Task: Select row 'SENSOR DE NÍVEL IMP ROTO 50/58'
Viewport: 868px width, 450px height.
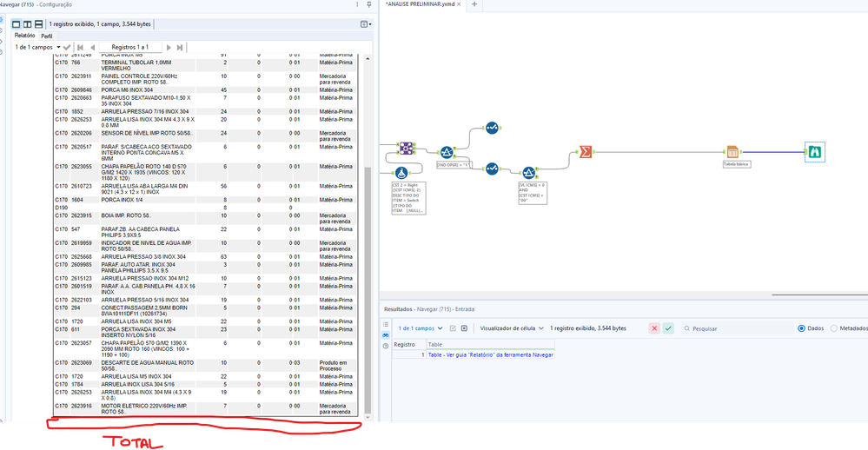Action: point(205,136)
